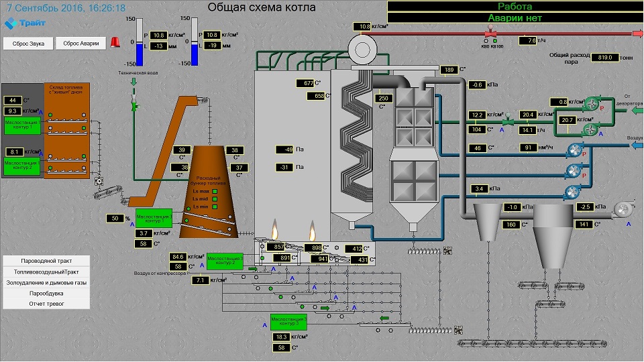Click the left drum level gauge bar
The height and width of the screenshot is (362, 644).
tap(140, 42)
